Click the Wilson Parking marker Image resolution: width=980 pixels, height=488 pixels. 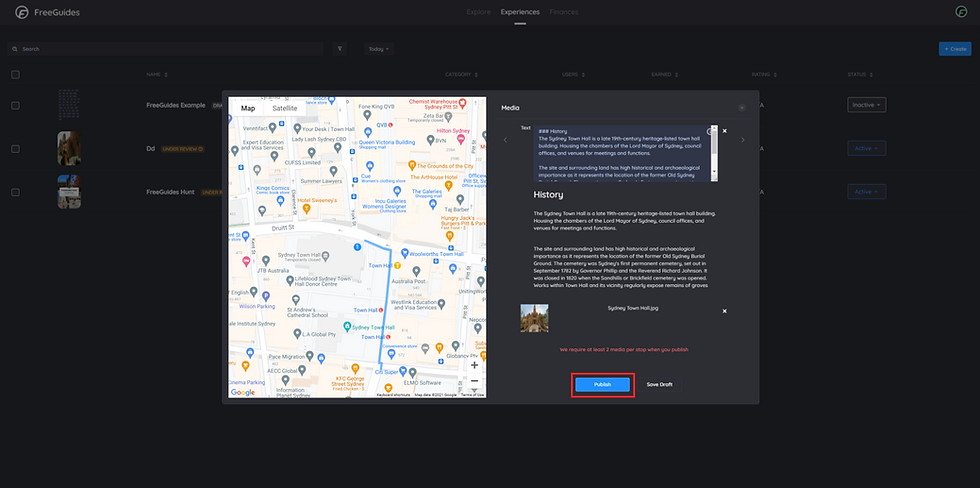point(266,296)
